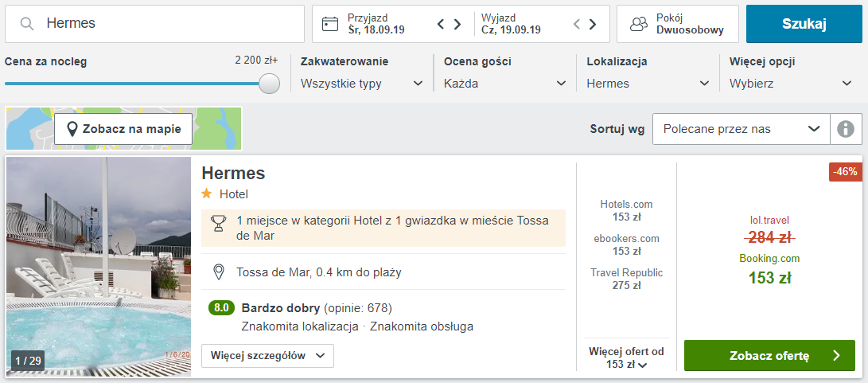Click the search magnifier icon

point(26,23)
